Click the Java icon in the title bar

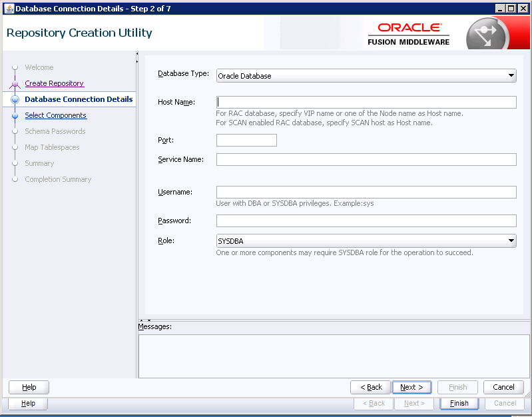[x=9, y=9]
